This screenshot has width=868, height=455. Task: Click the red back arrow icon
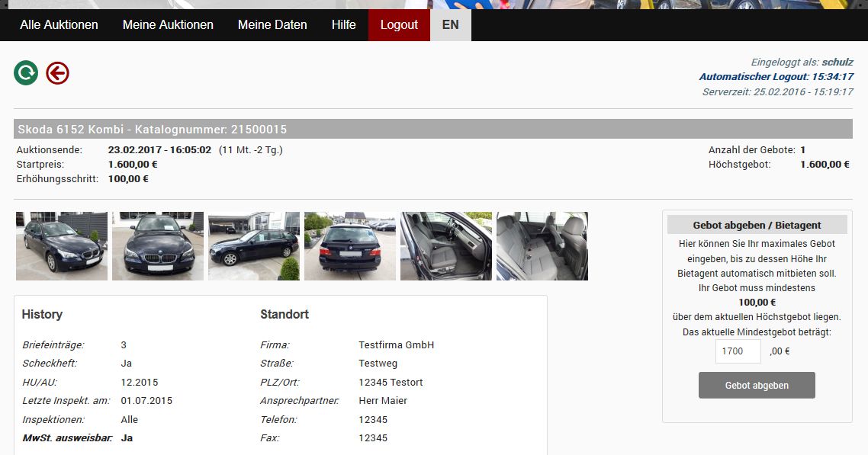[x=58, y=73]
